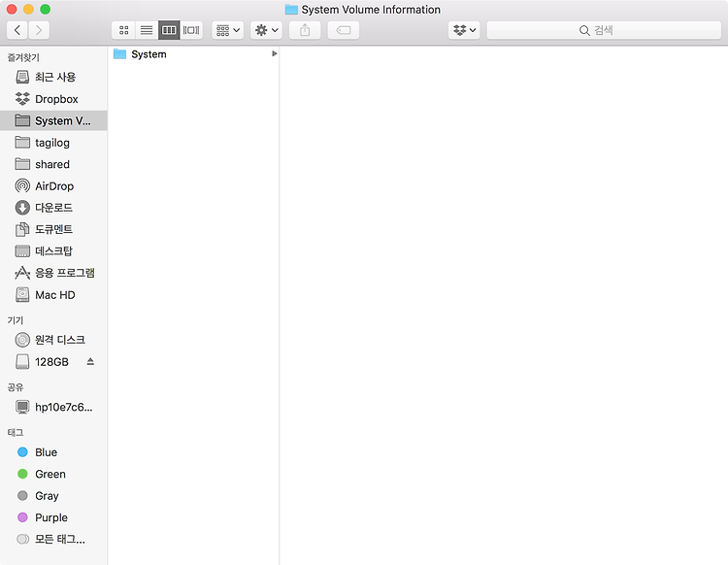Open the arrange items dropdown
Screen dimensions: 728x565
[228, 30]
